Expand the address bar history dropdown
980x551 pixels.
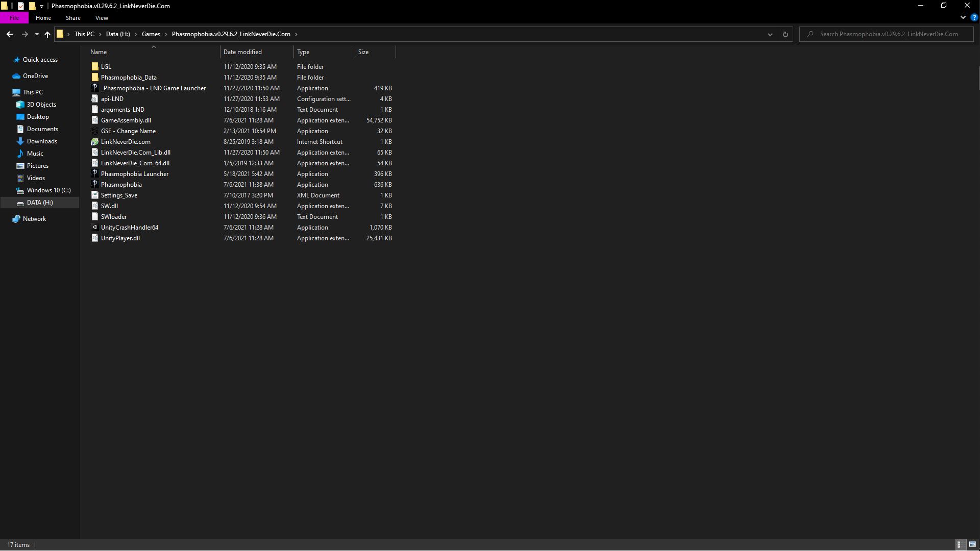coord(770,34)
